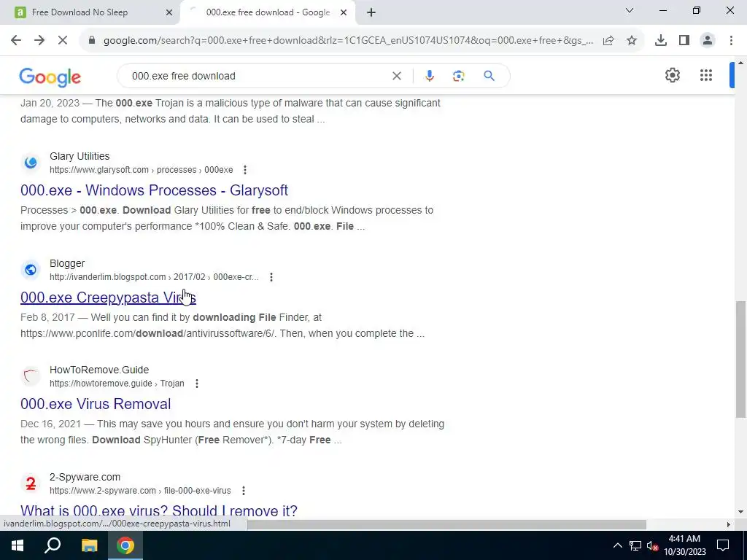747x560 pixels.
Task: Open the Google apps grid
Action: click(706, 75)
